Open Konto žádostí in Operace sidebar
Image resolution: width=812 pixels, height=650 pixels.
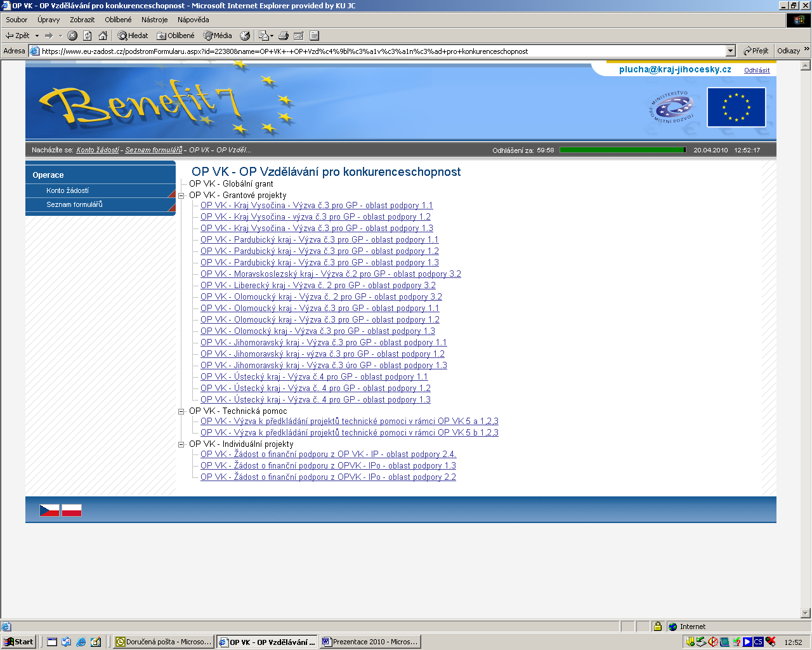[x=100, y=190]
